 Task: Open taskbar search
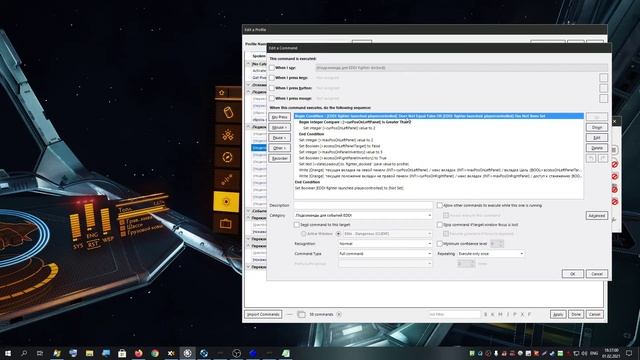pos(24,353)
